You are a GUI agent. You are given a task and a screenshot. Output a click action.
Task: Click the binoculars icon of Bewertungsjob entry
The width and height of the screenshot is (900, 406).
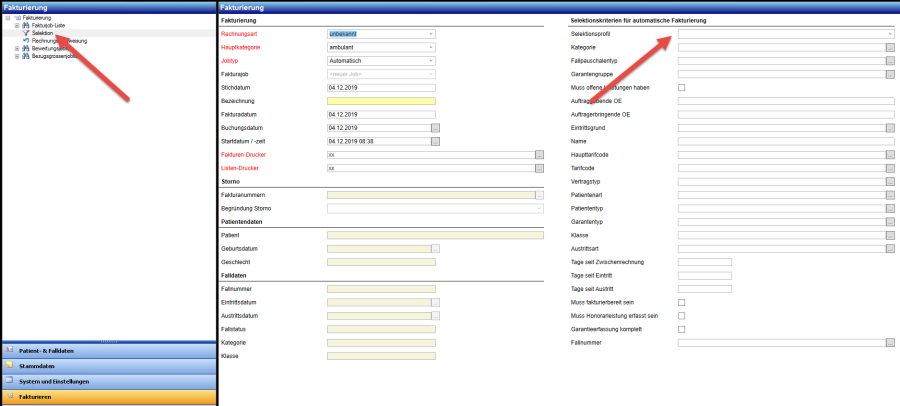pyautogui.click(x=25, y=48)
